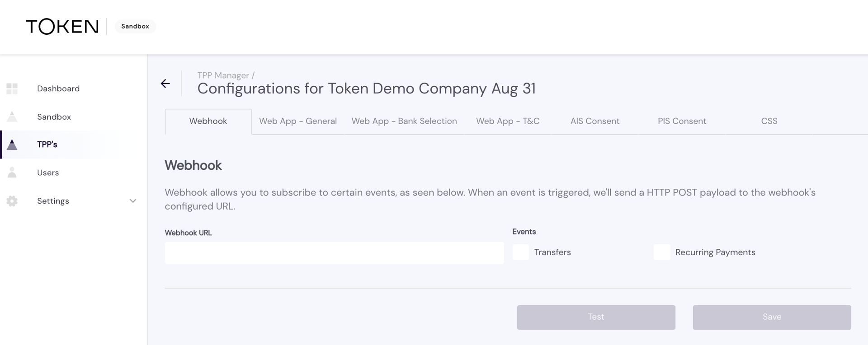Check the Recurring Payments checkbox
Image resolution: width=868 pixels, height=345 pixels.
click(662, 252)
